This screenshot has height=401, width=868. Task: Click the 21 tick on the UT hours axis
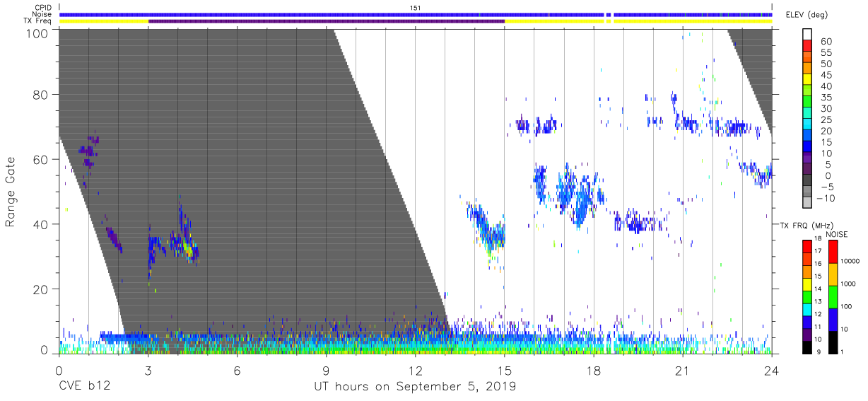pyautogui.click(x=682, y=371)
